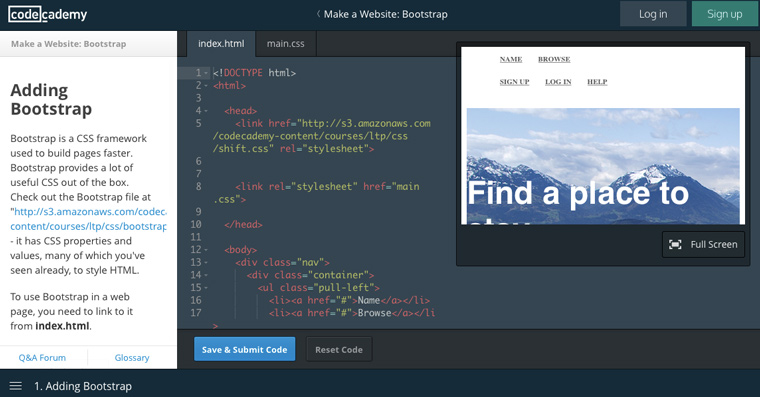This screenshot has width=760, height=397.
Task: Click the 'Adding Bootstrap' lesson heading
Action: 51,99
